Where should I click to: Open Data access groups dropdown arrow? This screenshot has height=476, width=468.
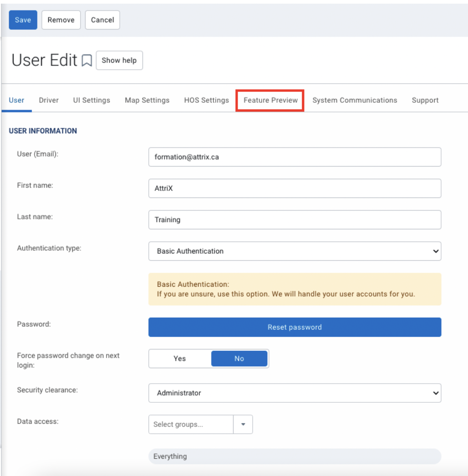coord(243,424)
